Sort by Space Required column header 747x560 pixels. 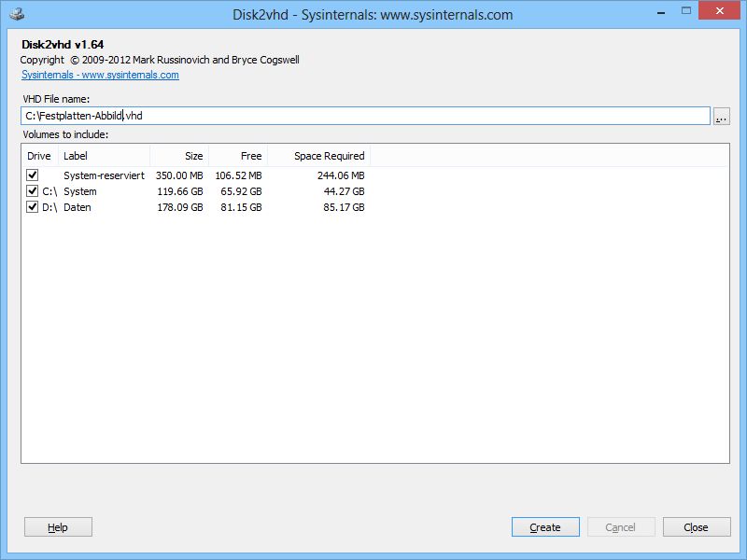click(x=318, y=156)
